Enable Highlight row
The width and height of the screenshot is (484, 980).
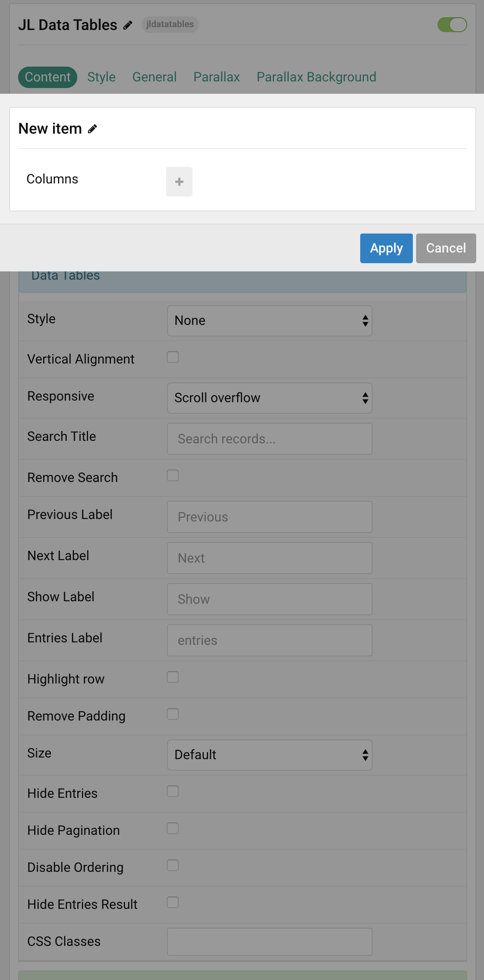tap(173, 677)
